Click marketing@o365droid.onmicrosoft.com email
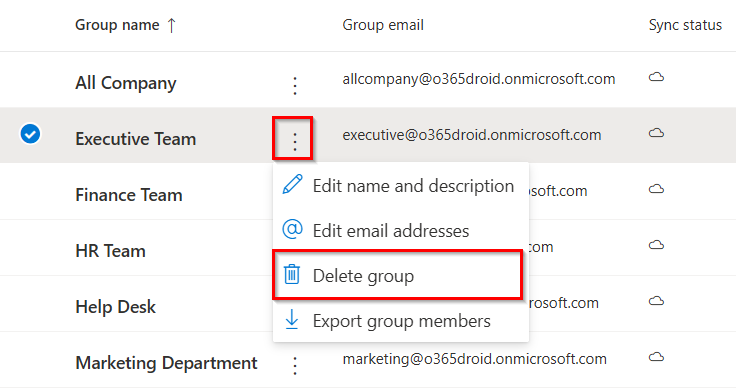736x388 pixels. pos(475,359)
